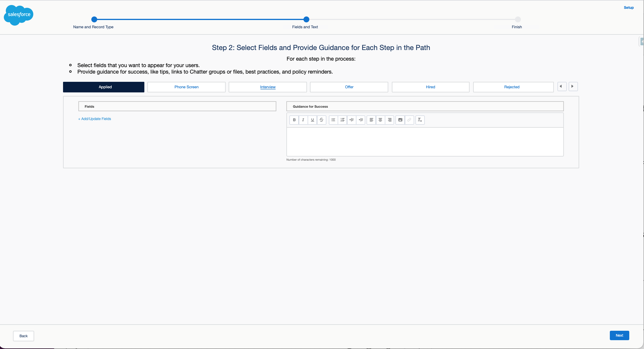Click Add/Update Fields link
This screenshot has height=349, width=644.
(95, 119)
